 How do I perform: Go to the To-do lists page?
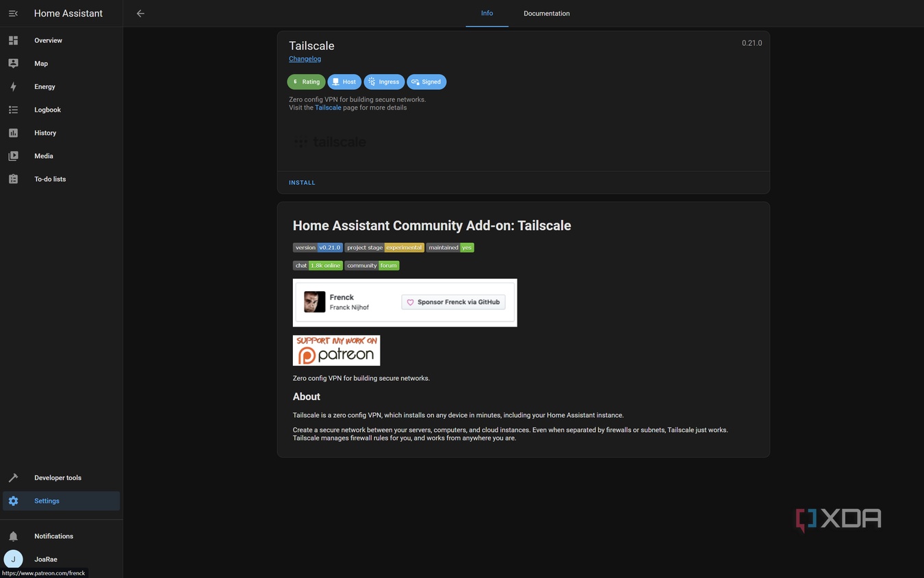pyautogui.click(x=62, y=179)
